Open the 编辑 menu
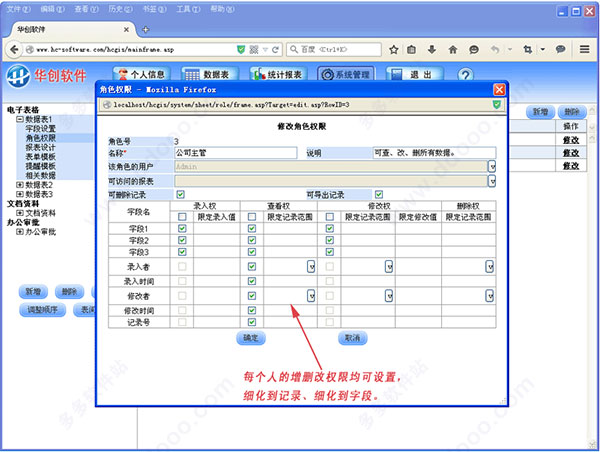 pyautogui.click(x=52, y=9)
